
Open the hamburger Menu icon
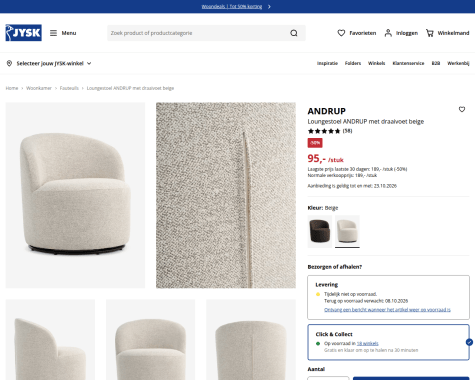coord(53,33)
